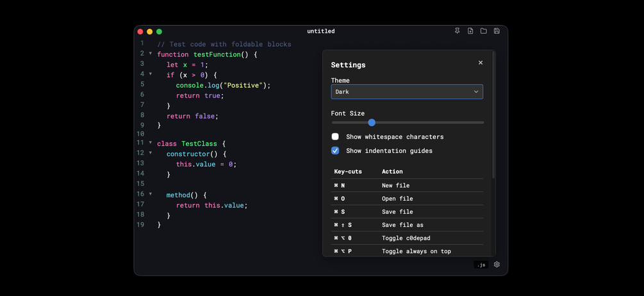Click the Save file as shortcut row
The height and width of the screenshot is (296, 644).
tap(407, 225)
